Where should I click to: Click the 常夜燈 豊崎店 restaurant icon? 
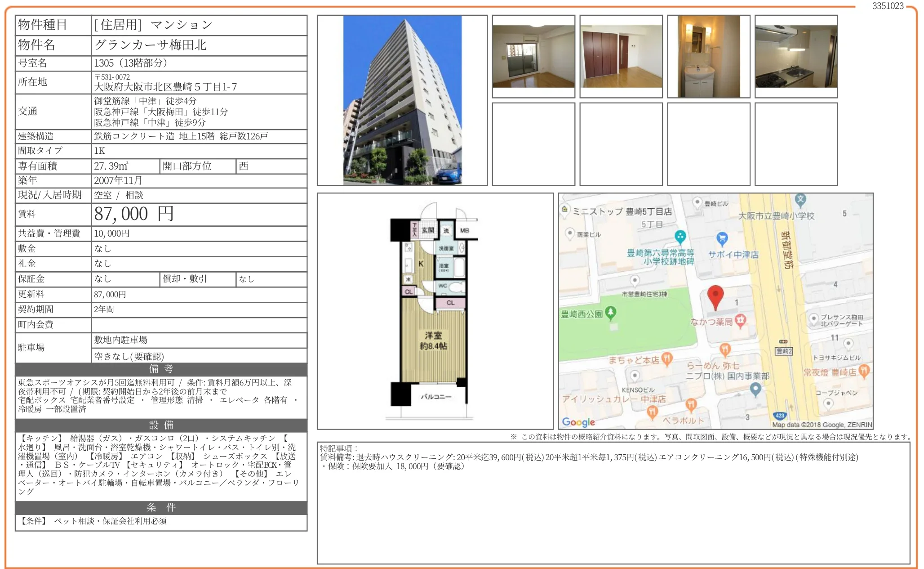[864, 371]
